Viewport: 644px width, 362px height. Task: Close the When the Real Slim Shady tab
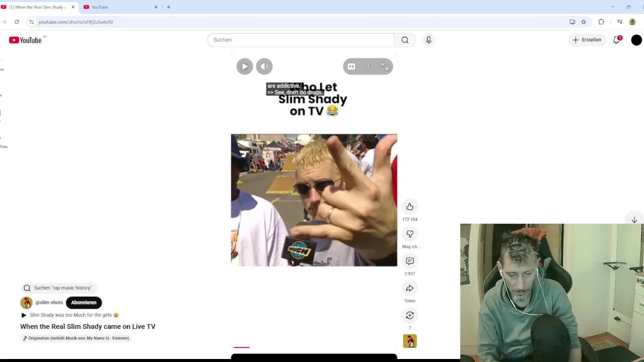coord(73,7)
